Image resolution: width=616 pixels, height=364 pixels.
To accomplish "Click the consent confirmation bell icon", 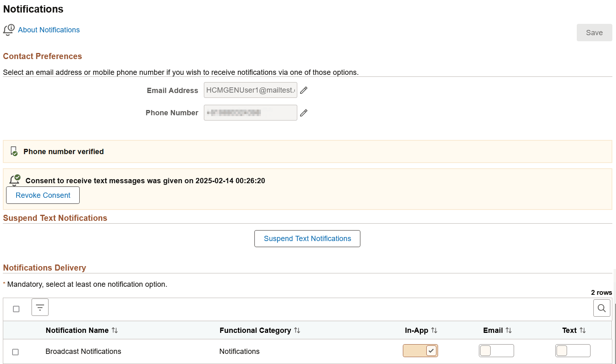I will point(15,180).
